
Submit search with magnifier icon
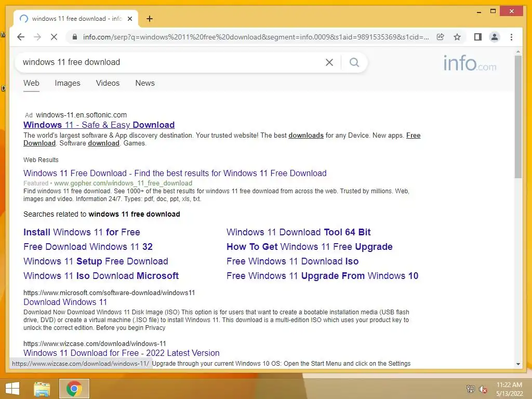pos(354,62)
